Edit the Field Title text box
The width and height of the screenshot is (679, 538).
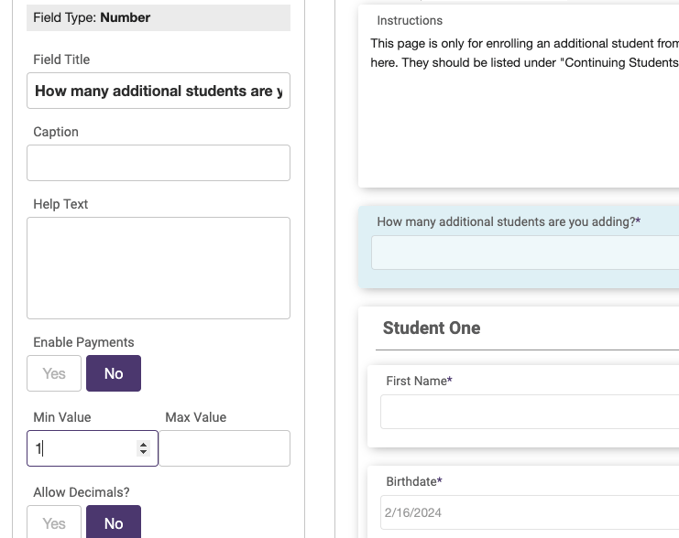(158, 91)
